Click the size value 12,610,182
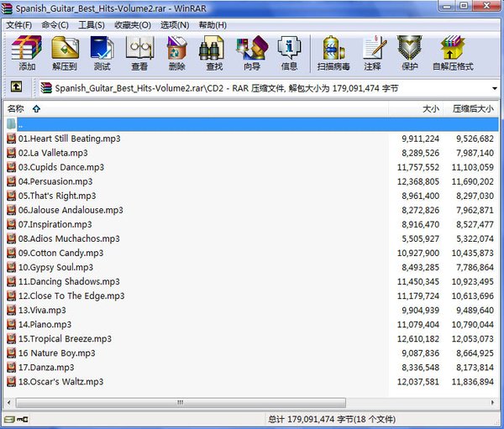The height and width of the screenshot is (429, 504). 417,339
